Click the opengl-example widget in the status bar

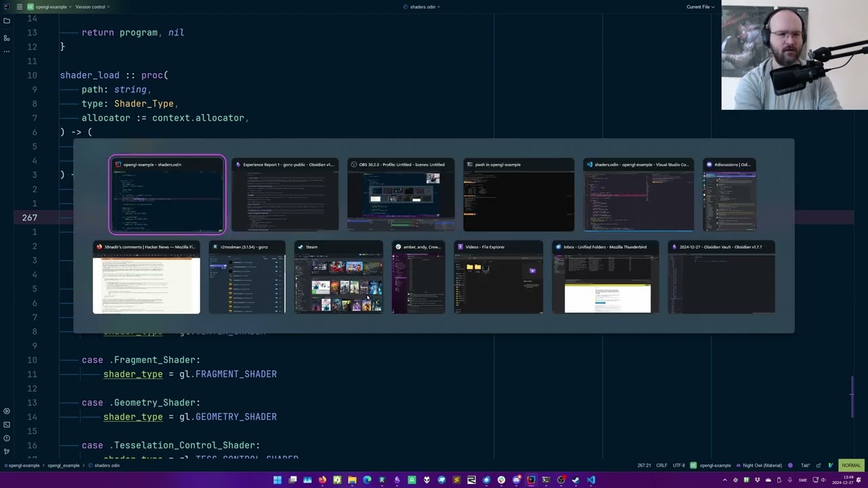711,466
